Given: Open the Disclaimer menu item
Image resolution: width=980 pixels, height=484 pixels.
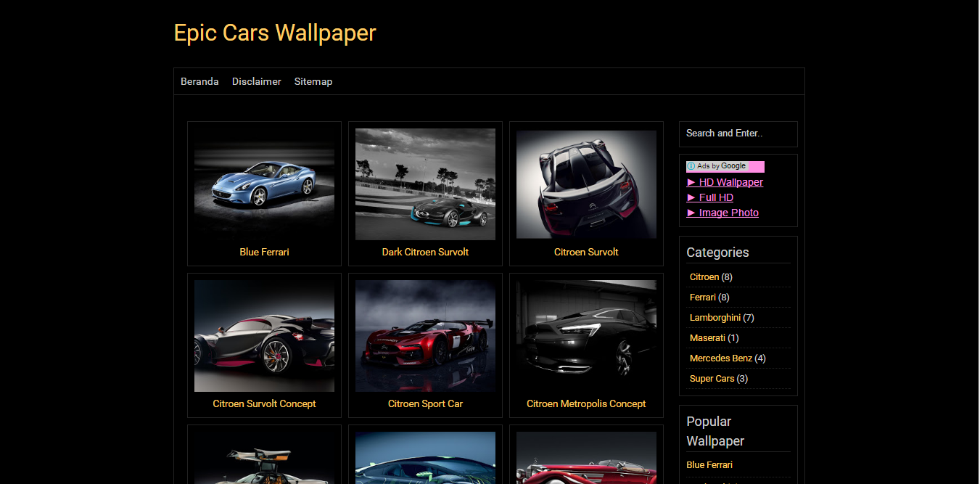Looking at the screenshot, I should (256, 81).
